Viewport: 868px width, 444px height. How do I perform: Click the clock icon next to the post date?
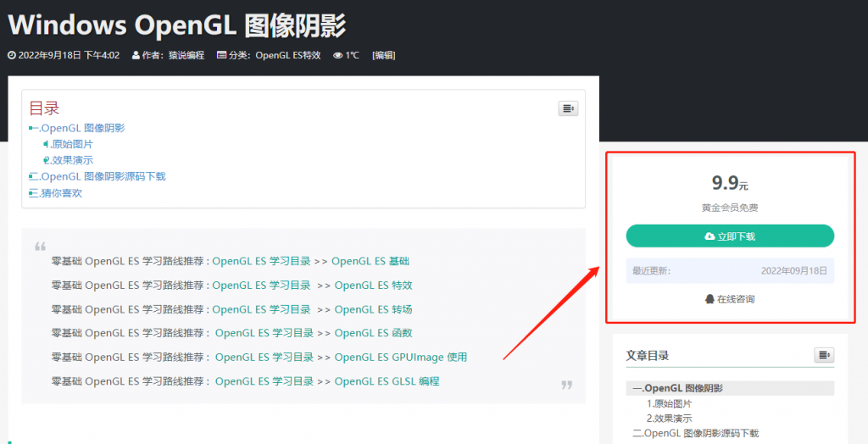(12, 55)
